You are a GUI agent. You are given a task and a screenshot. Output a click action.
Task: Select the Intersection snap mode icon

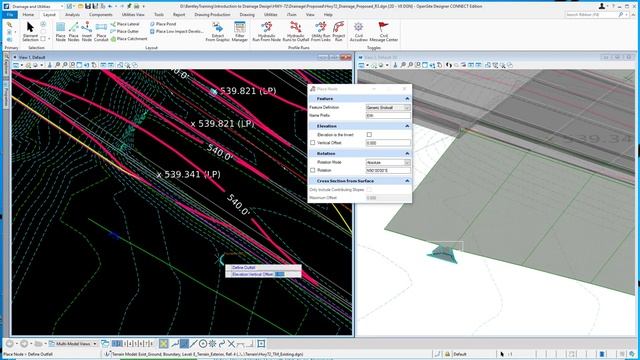[231, 344]
